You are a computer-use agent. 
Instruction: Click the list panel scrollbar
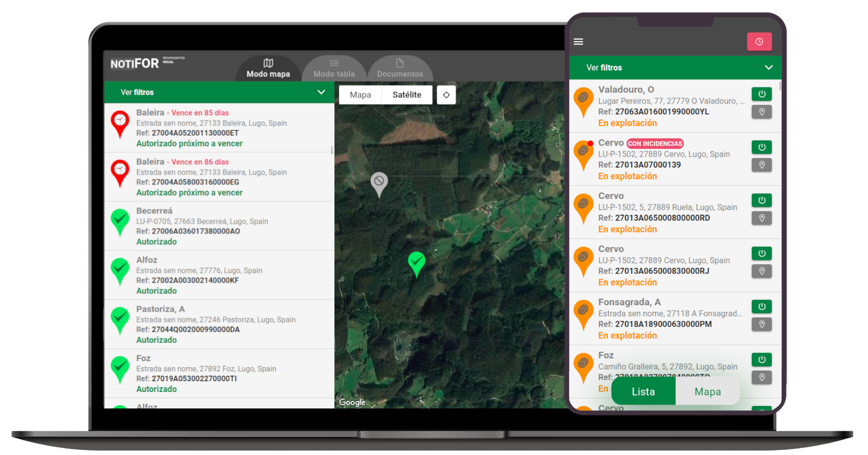pos(332,150)
